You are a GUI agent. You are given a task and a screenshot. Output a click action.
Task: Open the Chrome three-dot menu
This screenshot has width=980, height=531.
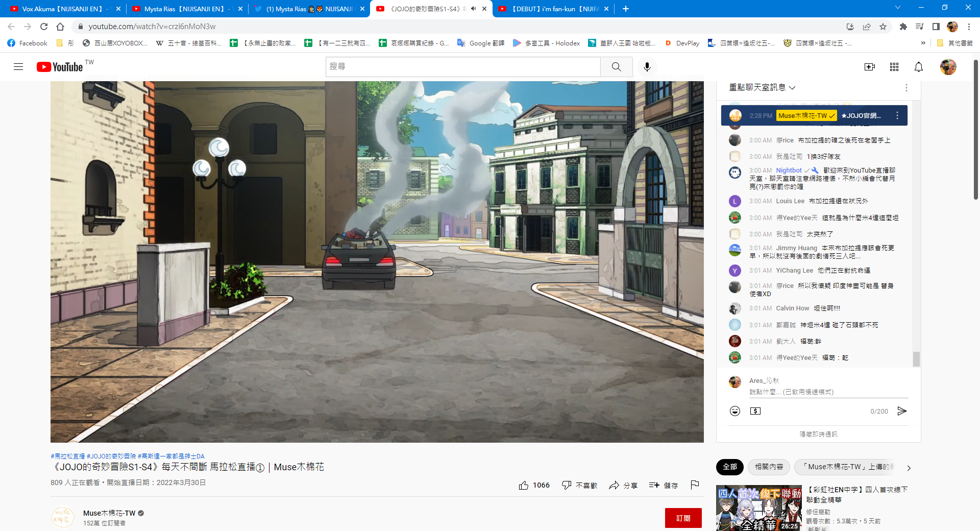click(969, 27)
